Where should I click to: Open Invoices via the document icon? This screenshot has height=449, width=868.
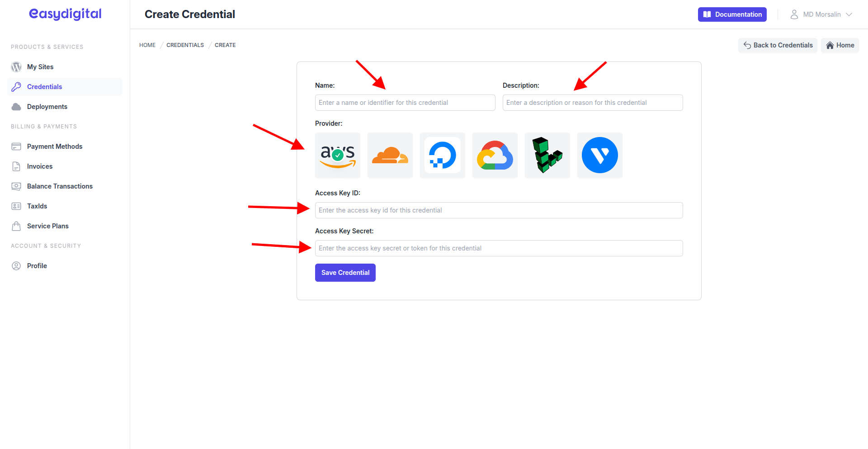tap(16, 166)
